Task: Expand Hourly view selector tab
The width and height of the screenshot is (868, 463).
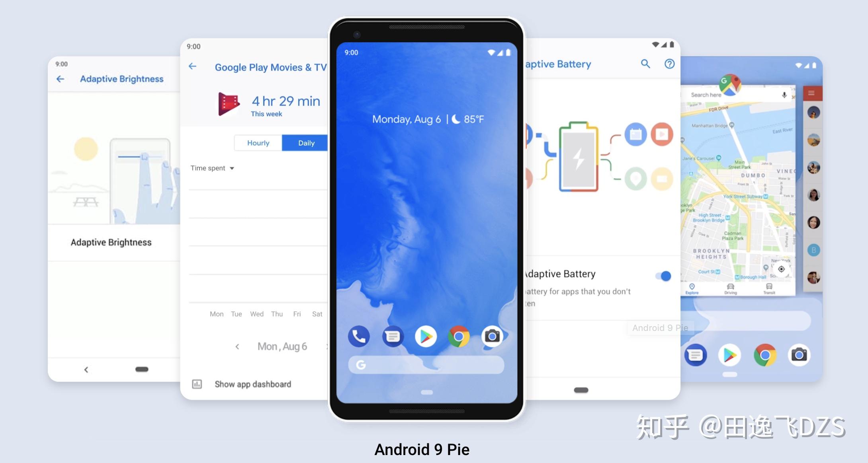Action: (x=258, y=144)
